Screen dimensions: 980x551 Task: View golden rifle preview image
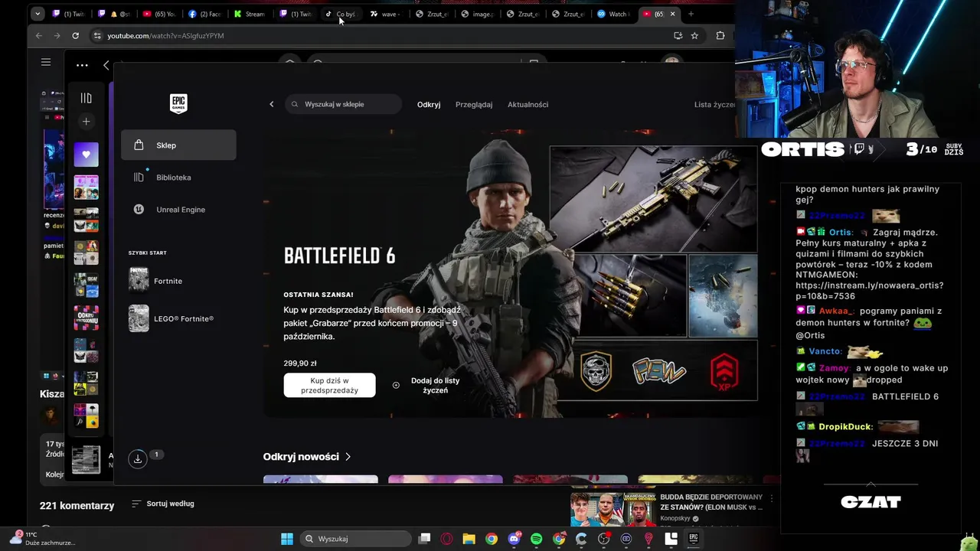pyautogui.click(x=653, y=198)
